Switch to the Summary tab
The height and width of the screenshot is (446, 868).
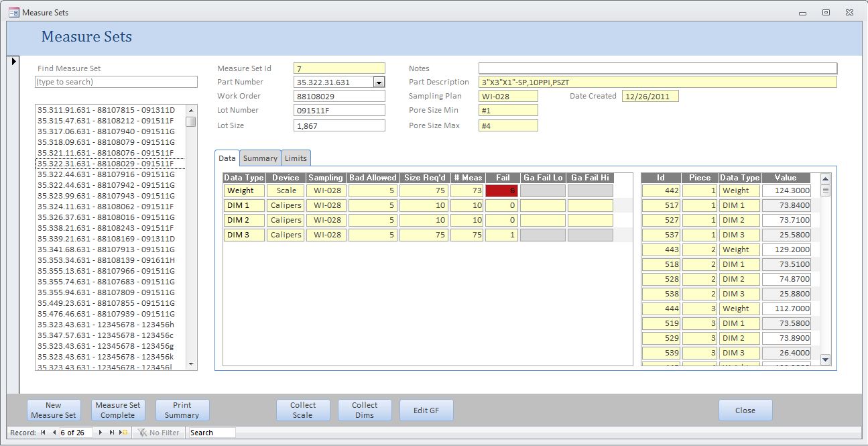tap(260, 158)
